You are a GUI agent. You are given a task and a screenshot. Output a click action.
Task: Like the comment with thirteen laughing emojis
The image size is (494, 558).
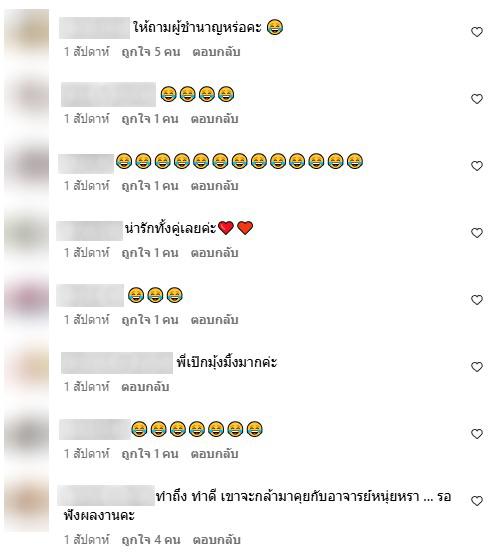coord(477,166)
